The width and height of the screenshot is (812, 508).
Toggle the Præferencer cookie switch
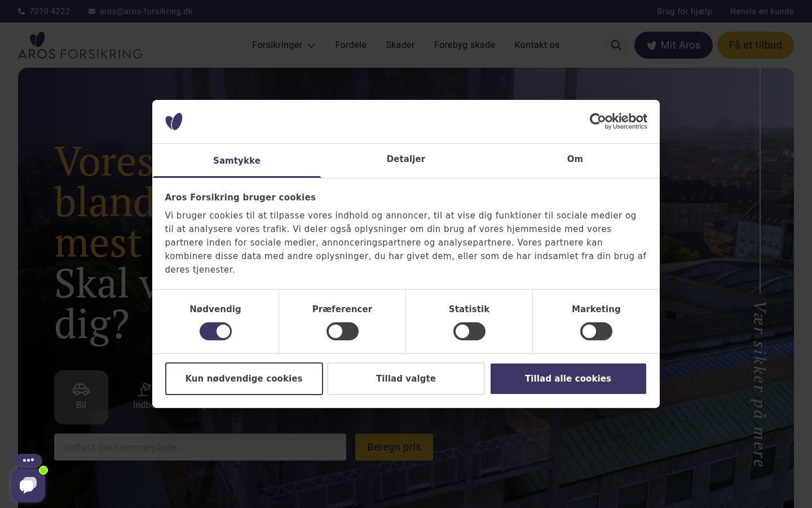(x=342, y=331)
